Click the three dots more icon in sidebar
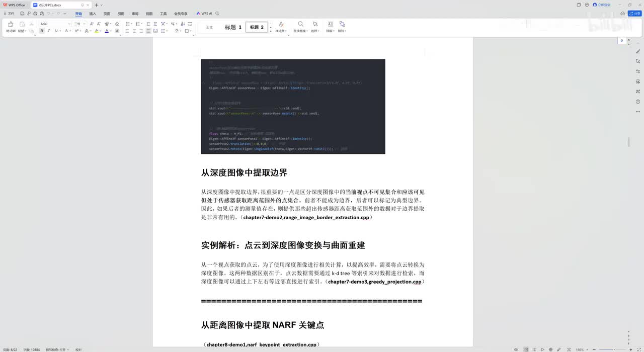 638,112
